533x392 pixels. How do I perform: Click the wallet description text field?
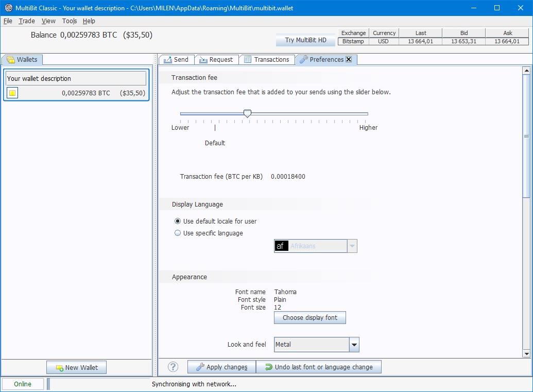click(x=76, y=78)
